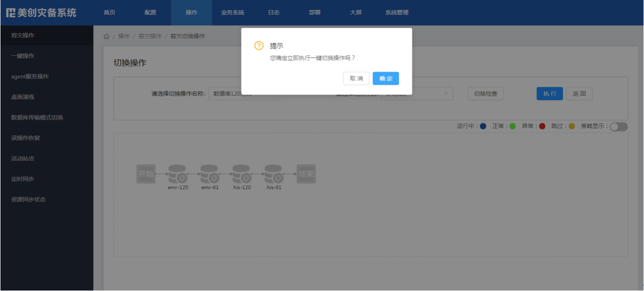This screenshot has height=291, width=644.
Task: Click the home icon in the breadcrumb
Action: click(x=106, y=37)
